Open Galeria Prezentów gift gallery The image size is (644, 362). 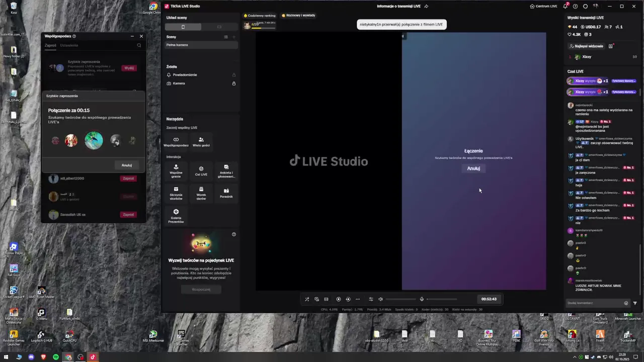pyautogui.click(x=176, y=216)
